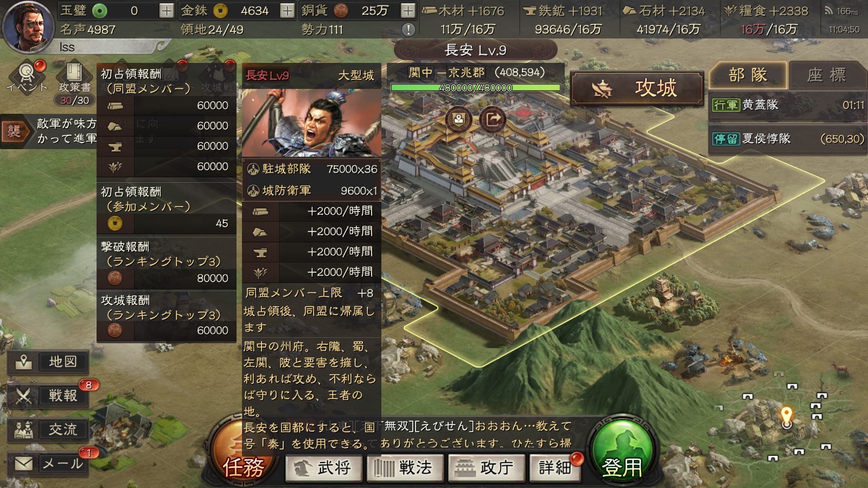This screenshot has width=868, height=488.
Task: Open the メール mailbox
Action: click(48, 464)
